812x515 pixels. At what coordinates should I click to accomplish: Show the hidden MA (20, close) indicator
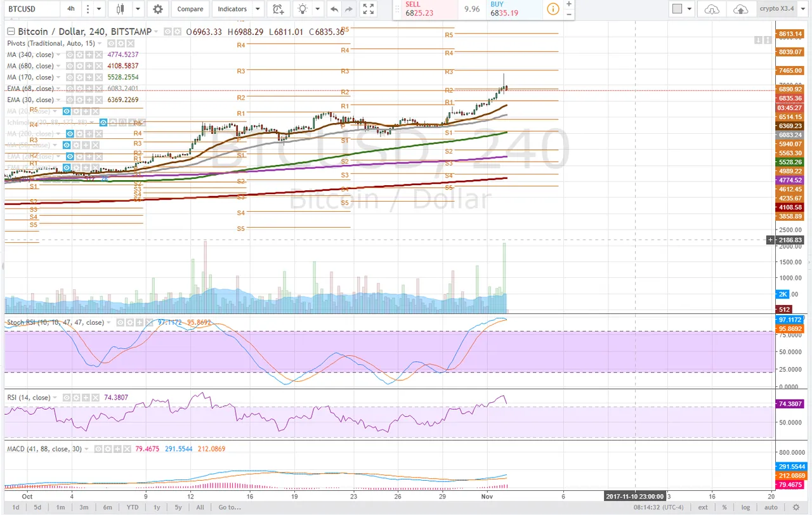67,111
